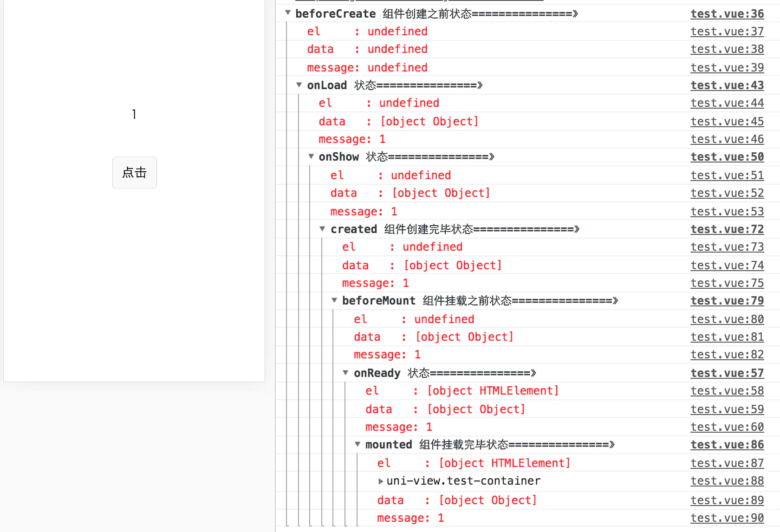Open source link test.vue:73

pos(727,247)
